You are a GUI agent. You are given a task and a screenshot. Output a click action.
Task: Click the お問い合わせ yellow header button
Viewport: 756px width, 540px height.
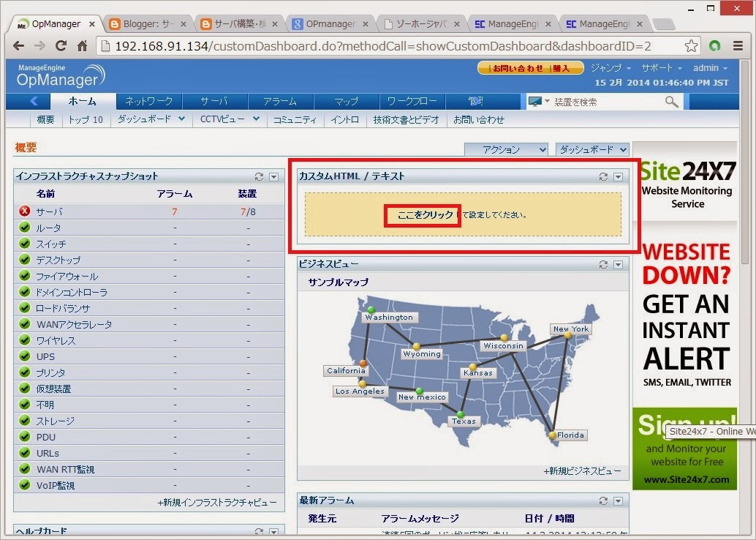pos(518,69)
